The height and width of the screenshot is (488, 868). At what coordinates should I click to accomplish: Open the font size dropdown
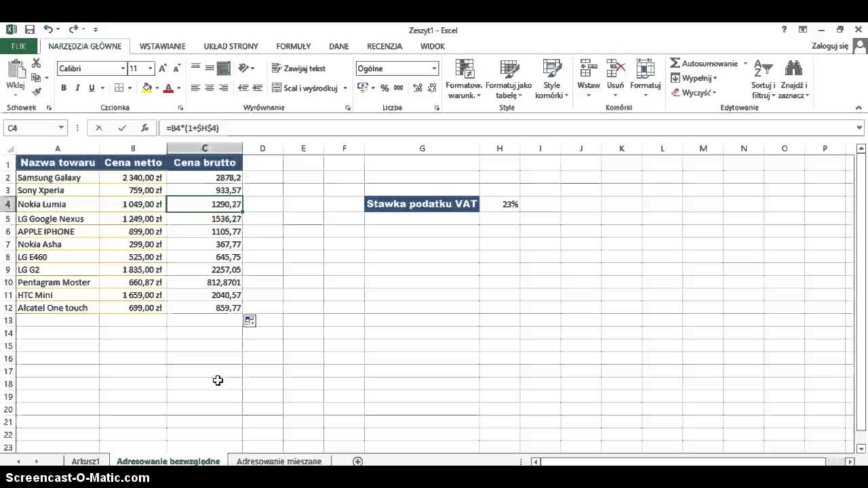tap(150, 68)
